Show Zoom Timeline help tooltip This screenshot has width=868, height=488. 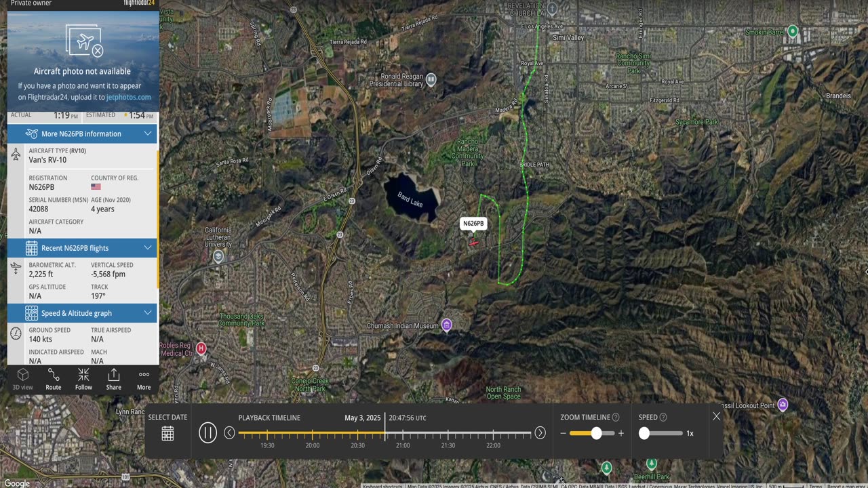coord(616,418)
